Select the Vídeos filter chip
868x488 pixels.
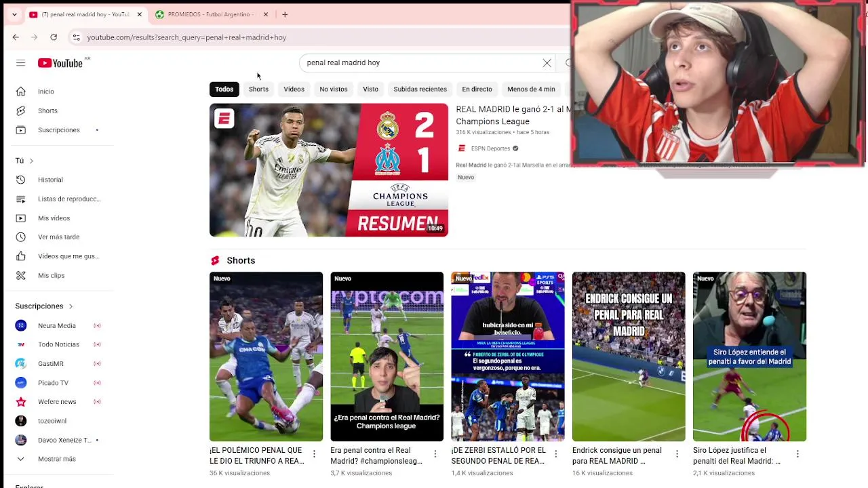pos(294,89)
